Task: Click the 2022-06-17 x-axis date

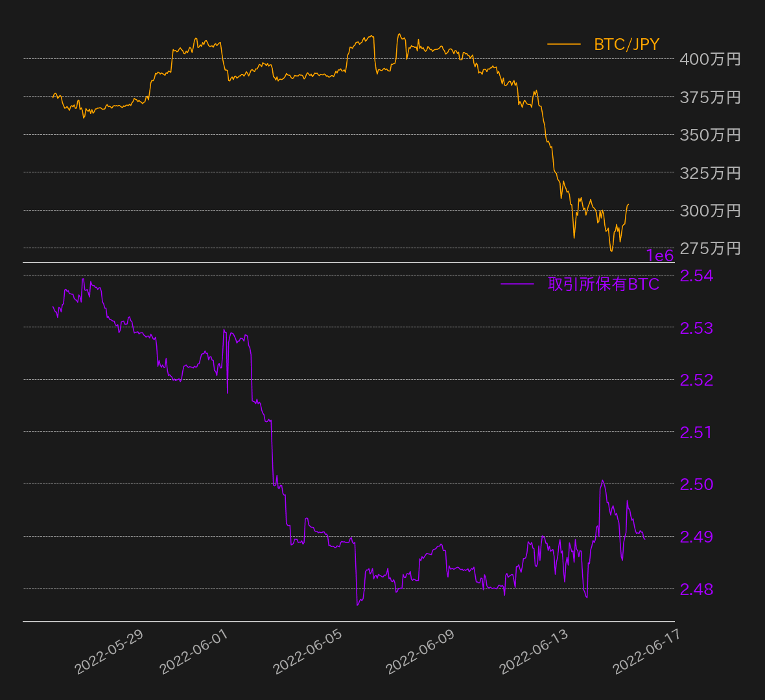Action: [647, 651]
